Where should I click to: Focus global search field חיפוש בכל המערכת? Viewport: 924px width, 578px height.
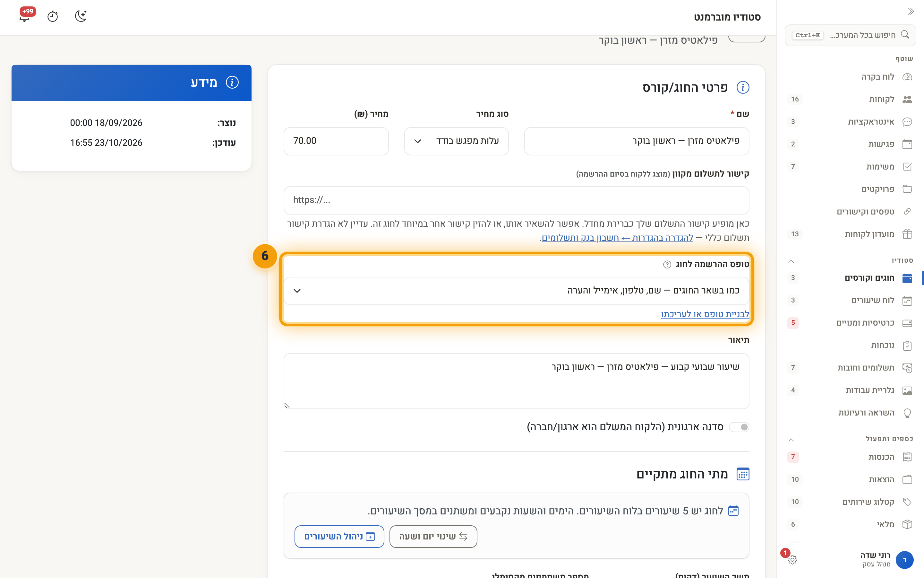(850, 35)
